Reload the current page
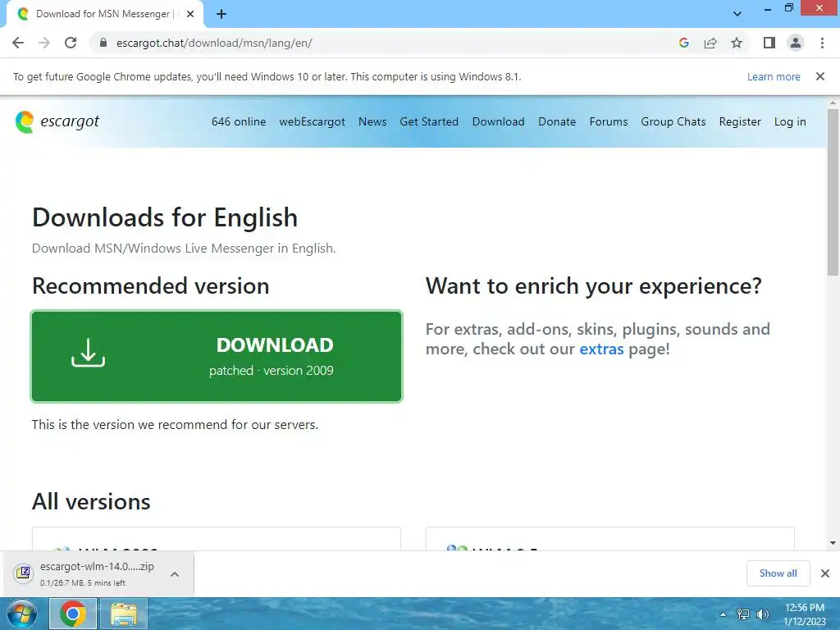Image resolution: width=840 pixels, height=630 pixels. (71, 43)
